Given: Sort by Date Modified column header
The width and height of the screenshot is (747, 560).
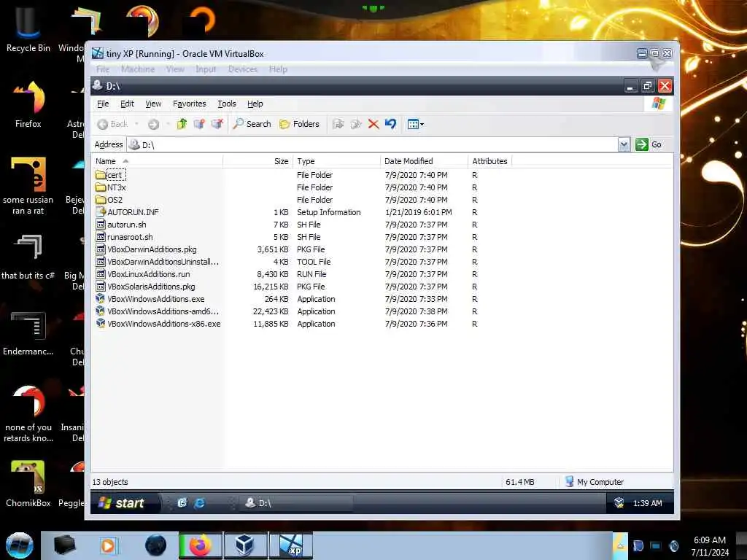Looking at the screenshot, I should coord(424,161).
